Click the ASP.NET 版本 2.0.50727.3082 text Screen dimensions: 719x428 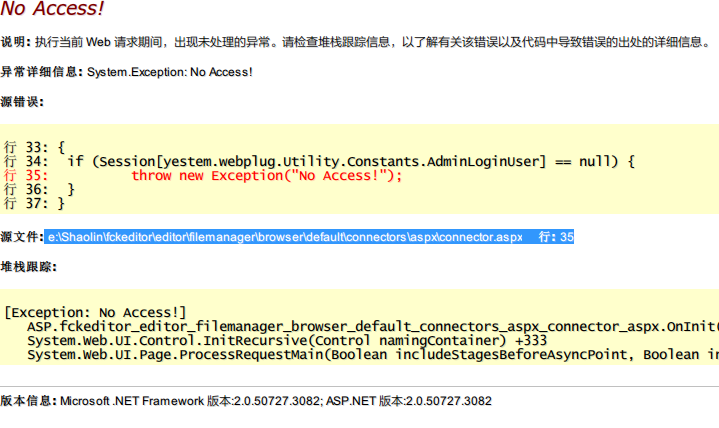pyautogui.click(x=409, y=401)
